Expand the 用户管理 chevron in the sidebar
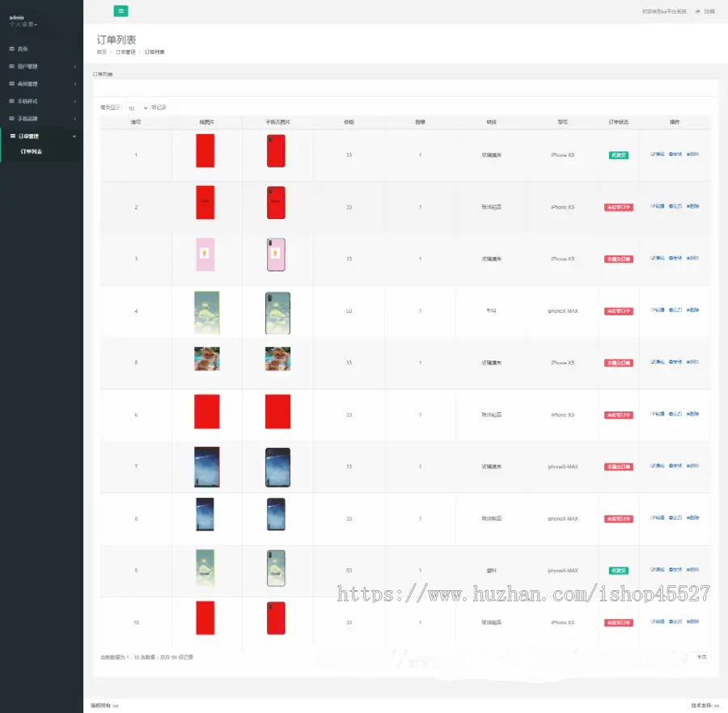The width and height of the screenshot is (728, 713). pos(74,67)
